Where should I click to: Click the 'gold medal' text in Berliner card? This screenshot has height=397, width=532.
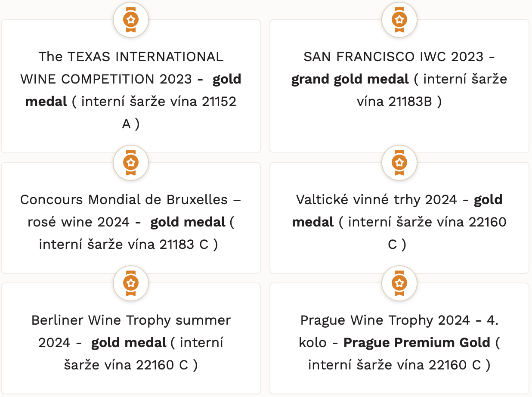click(x=129, y=343)
